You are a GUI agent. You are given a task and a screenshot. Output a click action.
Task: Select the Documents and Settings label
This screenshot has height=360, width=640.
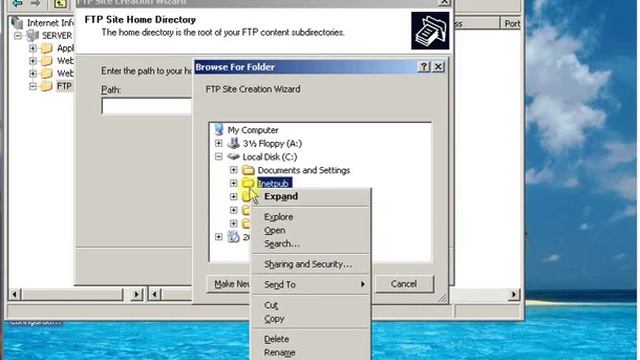(304, 170)
